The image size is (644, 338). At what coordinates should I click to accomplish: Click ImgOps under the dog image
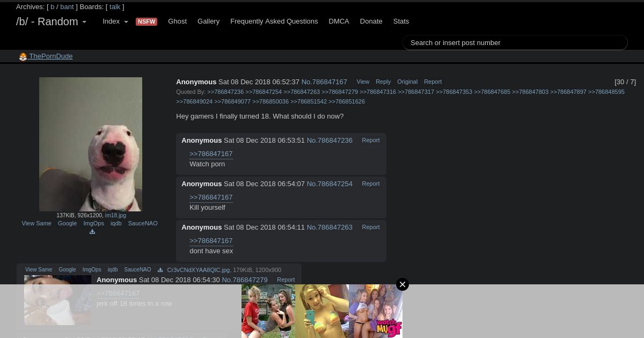[x=93, y=223]
